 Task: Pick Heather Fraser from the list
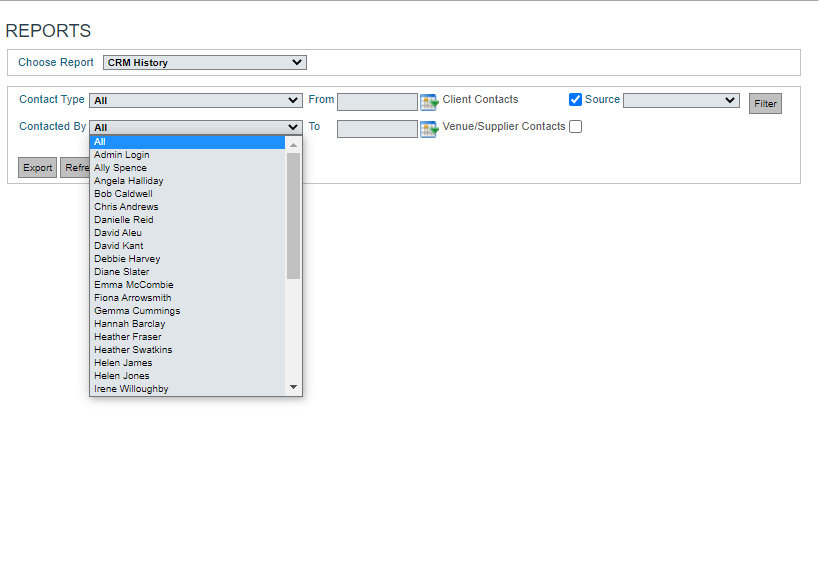coord(187,337)
